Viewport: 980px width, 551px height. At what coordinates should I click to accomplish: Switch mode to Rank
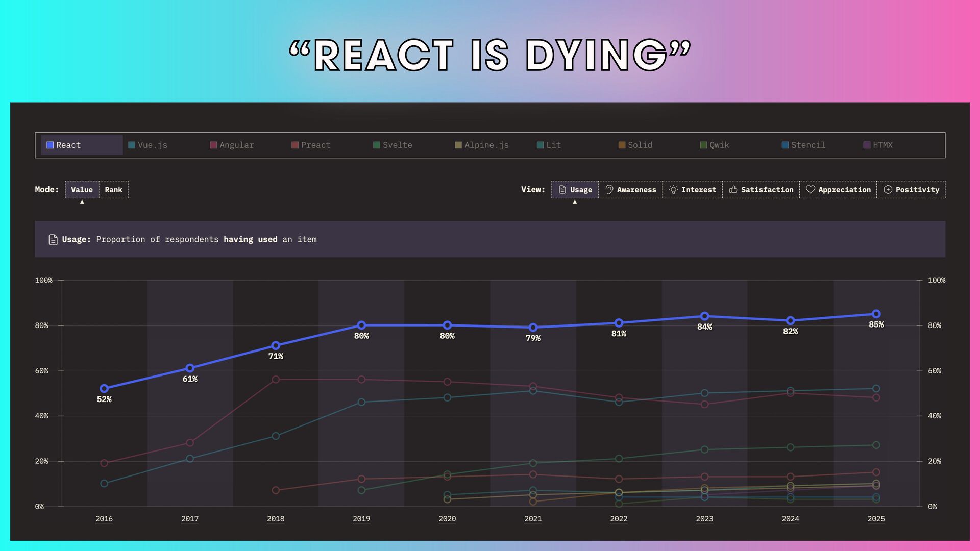113,190
